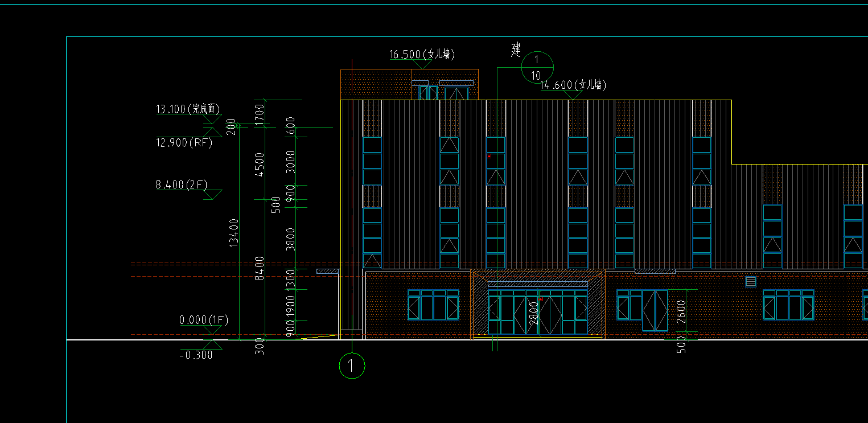The width and height of the screenshot is (868, 423).
Task: Click the 13.100(完成面) elevation text
Action: (188, 109)
